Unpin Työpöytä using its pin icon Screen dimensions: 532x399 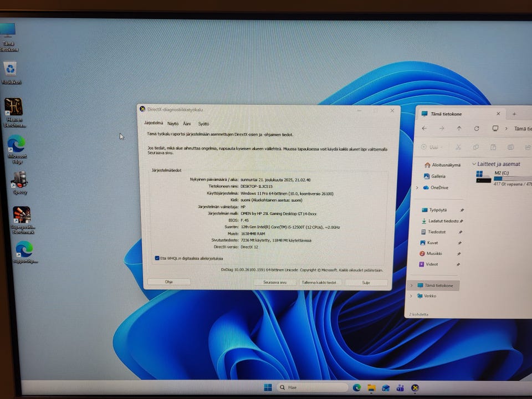[462, 210]
